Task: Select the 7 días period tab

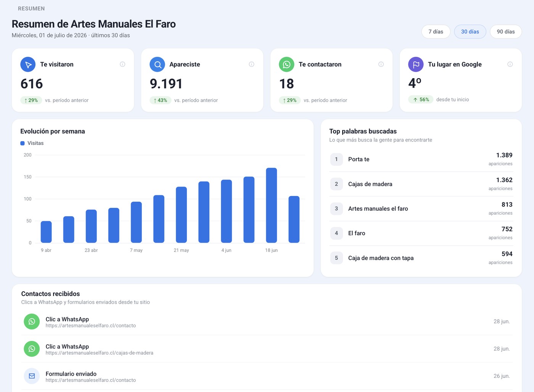Action: (x=436, y=32)
